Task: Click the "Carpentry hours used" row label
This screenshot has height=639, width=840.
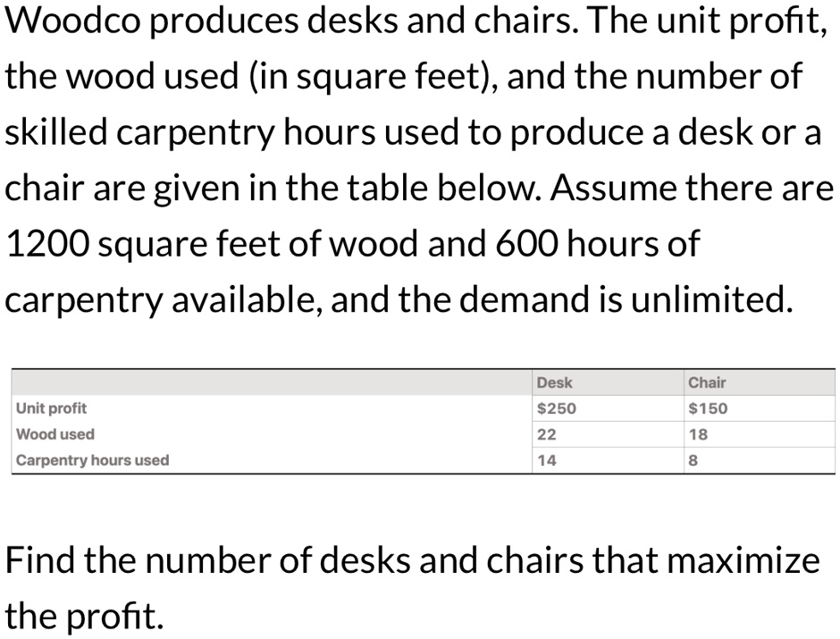Action: tap(93, 460)
